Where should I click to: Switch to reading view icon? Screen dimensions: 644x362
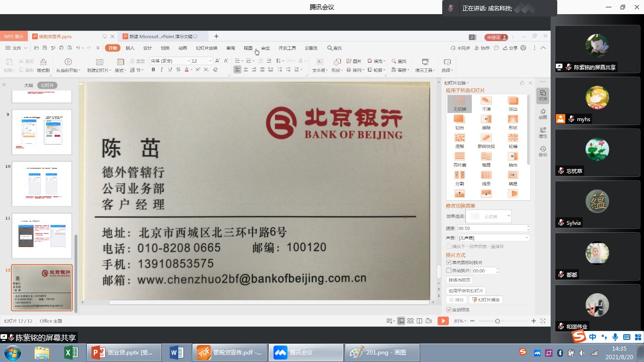(419, 321)
